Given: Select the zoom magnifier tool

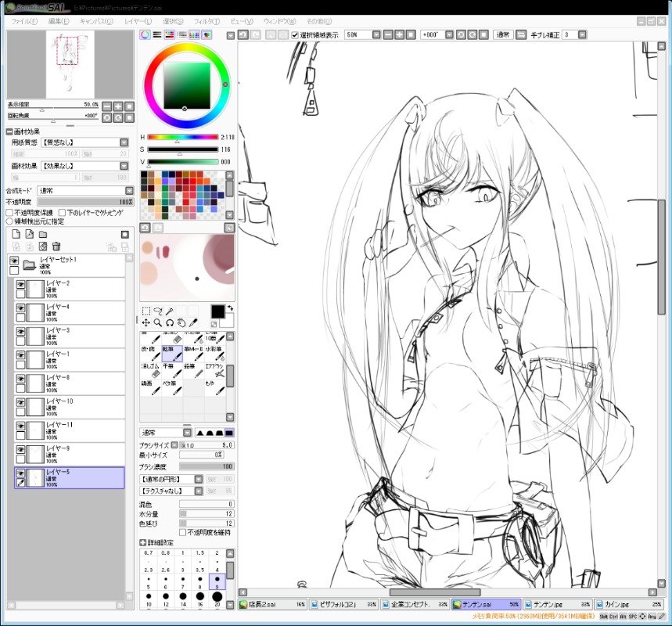Looking at the screenshot, I should click(158, 322).
